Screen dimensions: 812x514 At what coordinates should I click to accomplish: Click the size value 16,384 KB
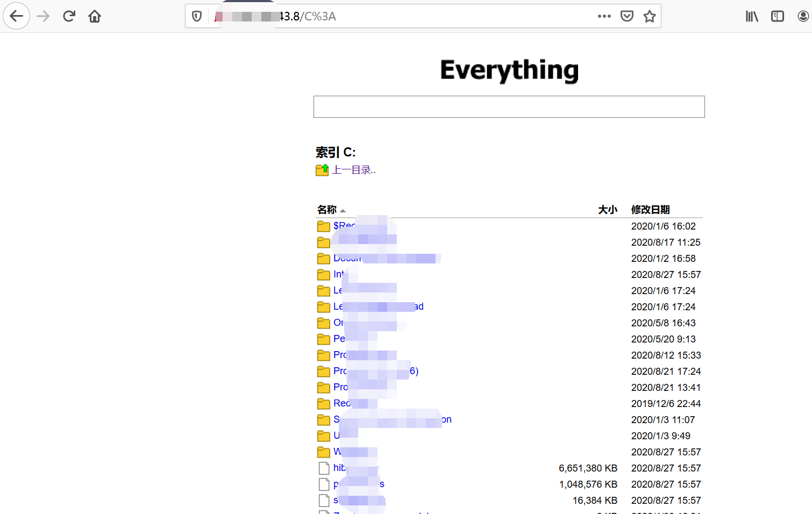[595, 501]
